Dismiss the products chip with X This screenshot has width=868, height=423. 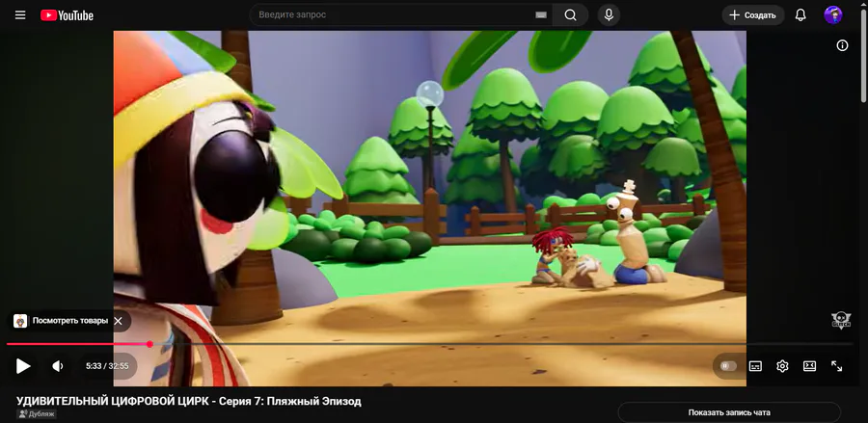[x=118, y=321]
